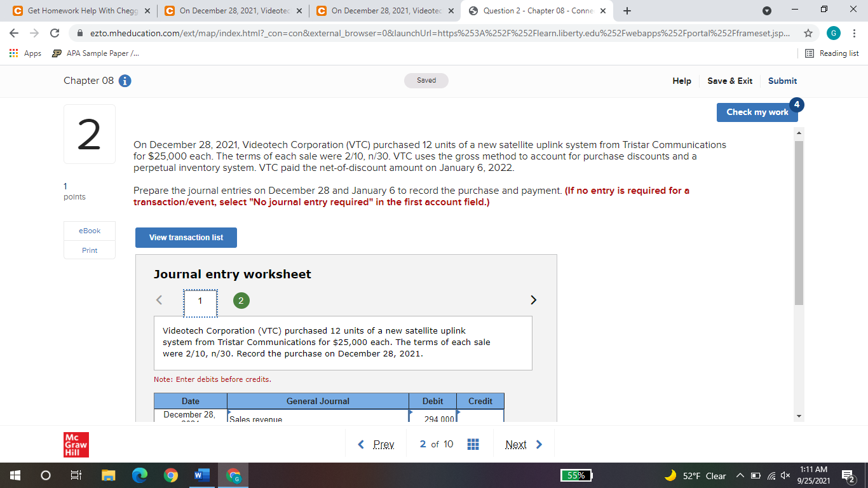Go to the Prev question
This screenshot has height=488, width=868.
(x=377, y=444)
